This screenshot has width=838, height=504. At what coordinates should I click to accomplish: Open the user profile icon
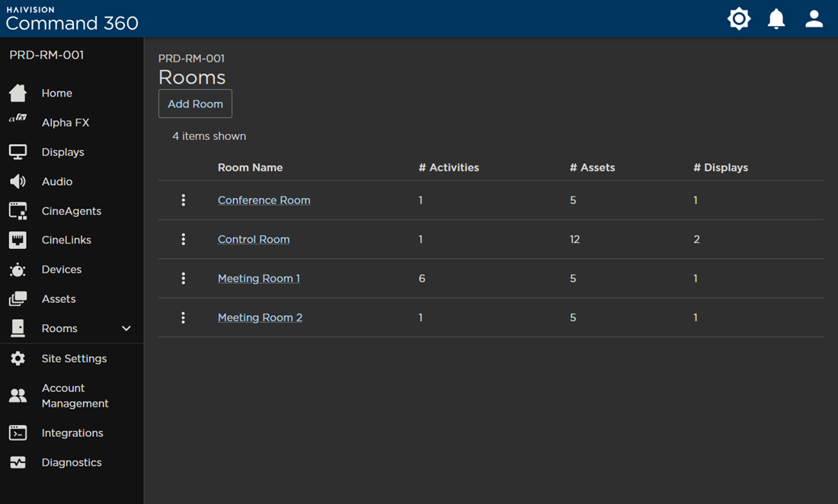click(x=814, y=19)
